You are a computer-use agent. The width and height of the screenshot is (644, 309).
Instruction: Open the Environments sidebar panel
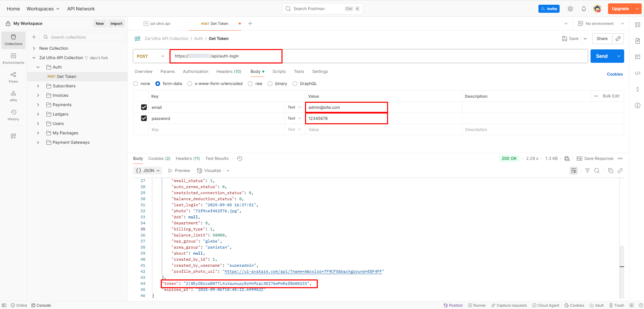tap(13, 59)
